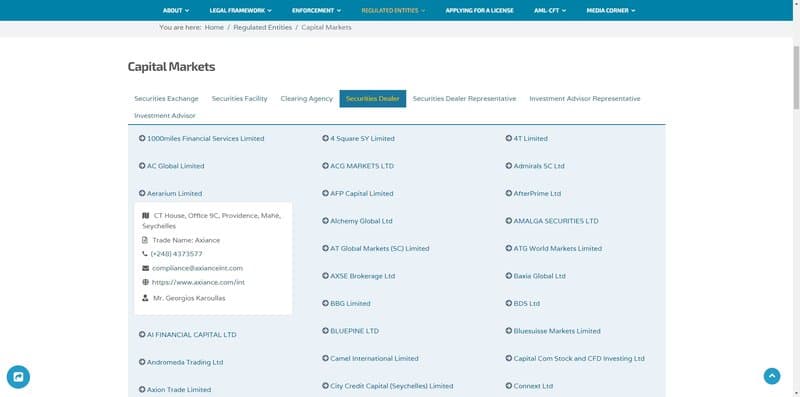Expand Bluesuisse Markets Limited entry
Screen dimensions: 800x397
(553, 331)
